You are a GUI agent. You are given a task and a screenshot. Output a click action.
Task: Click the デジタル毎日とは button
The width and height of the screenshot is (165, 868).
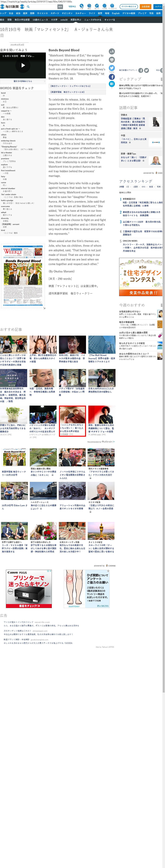point(129,6)
